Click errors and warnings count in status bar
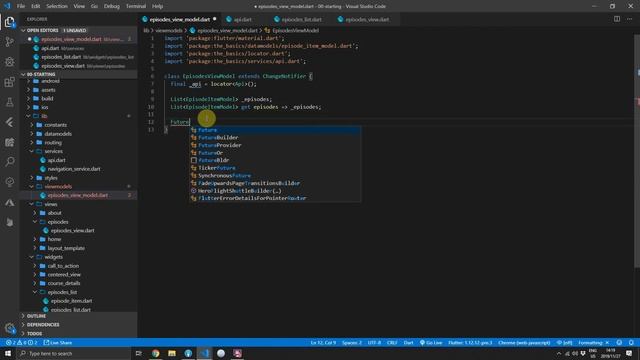Screen dimensions: 640x360 coord(21,342)
